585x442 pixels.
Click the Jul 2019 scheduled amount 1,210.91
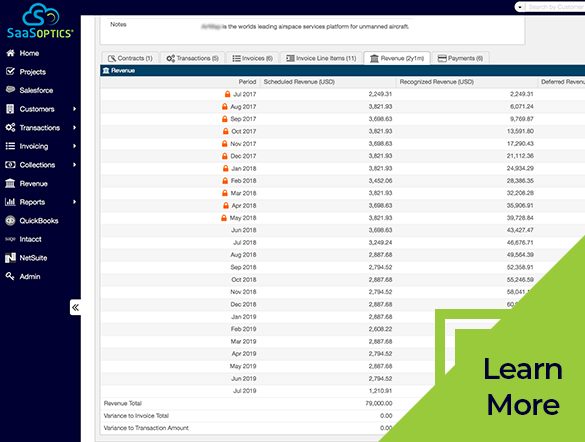[x=380, y=391]
